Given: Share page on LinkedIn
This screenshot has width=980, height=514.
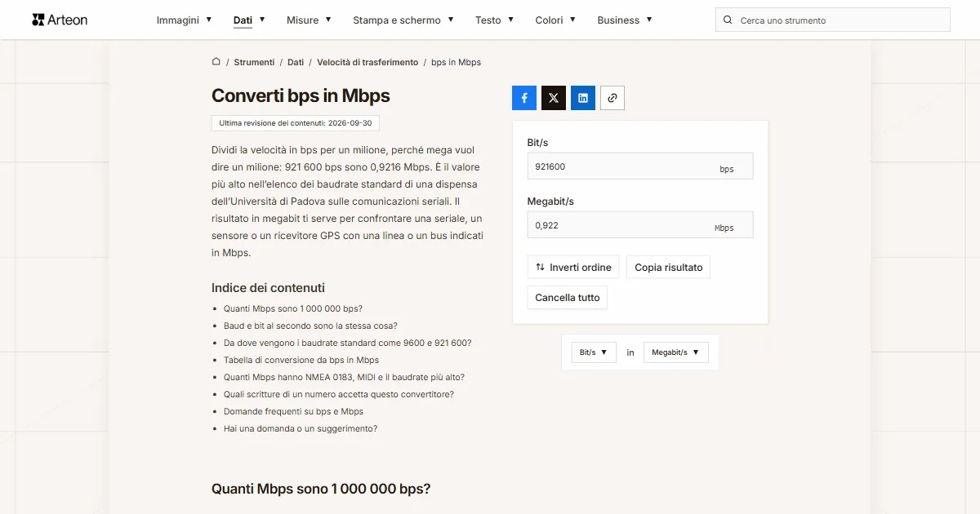Looking at the screenshot, I should pos(583,98).
